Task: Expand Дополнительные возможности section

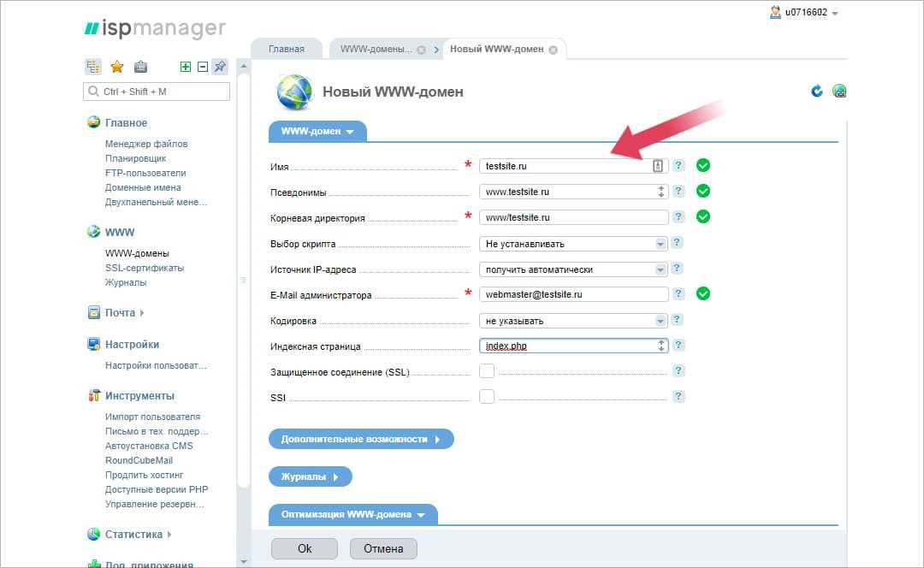Action: tap(361, 439)
